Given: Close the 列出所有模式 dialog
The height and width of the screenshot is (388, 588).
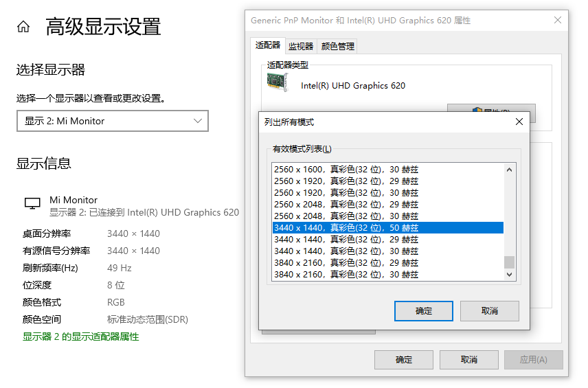Looking at the screenshot, I should click(x=519, y=122).
